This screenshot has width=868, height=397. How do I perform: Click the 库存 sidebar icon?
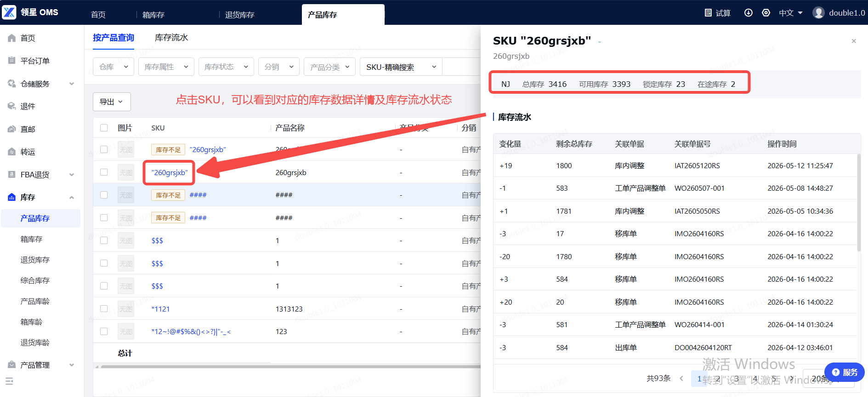(x=12, y=197)
